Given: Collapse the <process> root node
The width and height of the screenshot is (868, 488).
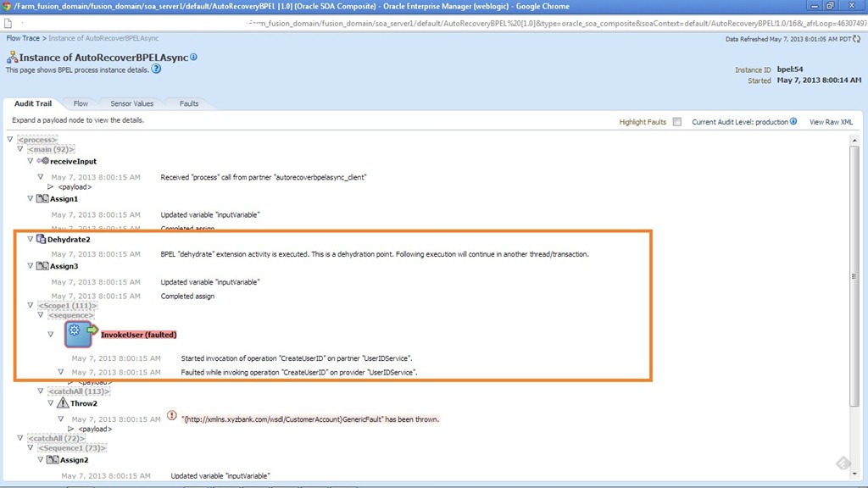Looking at the screenshot, I should [10, 139].
